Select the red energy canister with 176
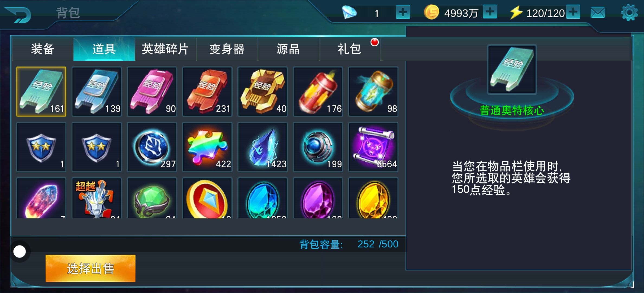Image resolution: width=644 pixels, height=293 pixels. click(318, 92)
